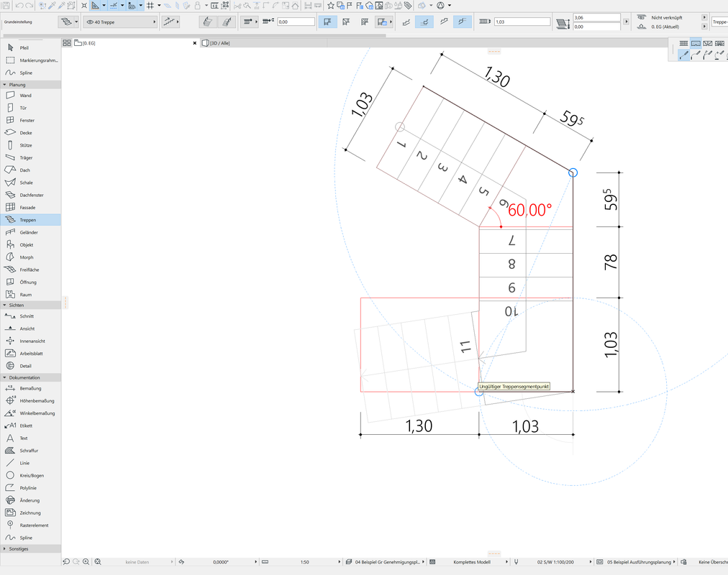Screen dimensions: 728x575
Task: Expand the Sonstiges toolbox group
Action: click(31, 548)
